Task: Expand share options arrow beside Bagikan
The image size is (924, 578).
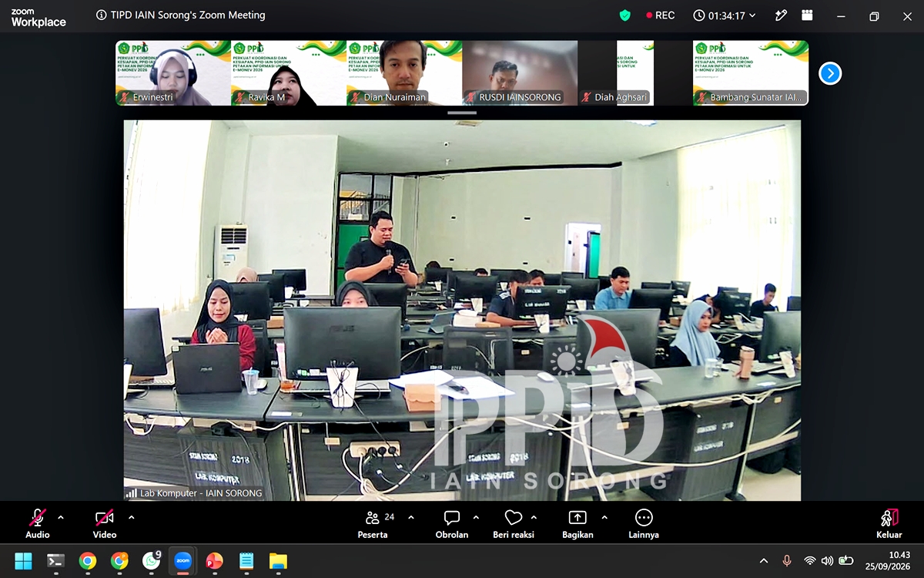Action: click(x=604, y=517)
